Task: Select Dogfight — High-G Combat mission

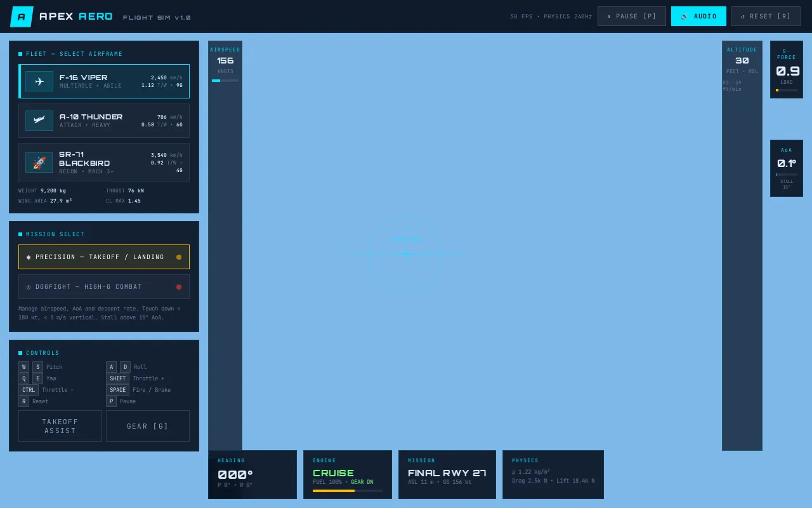Action: pos(104,287)
